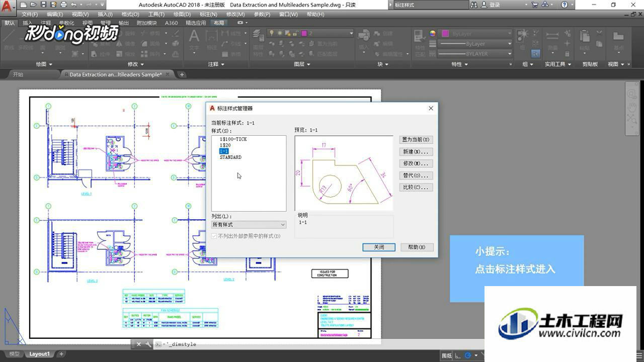The image size is (644, 362).
Task: Toggle the ortho mode status bar icon
Action: pos(458,355)
